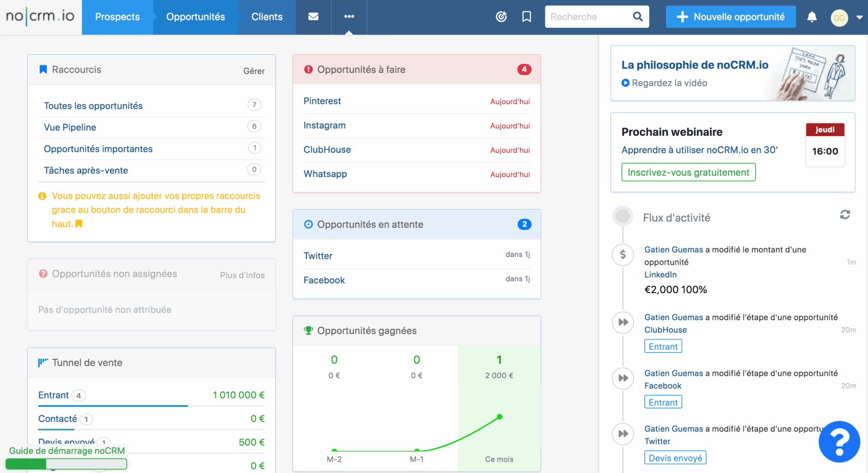Play the noCRM philosophy video icon
Image resolution: width=868 pixels, height=473 pixels.
point(625,83)
